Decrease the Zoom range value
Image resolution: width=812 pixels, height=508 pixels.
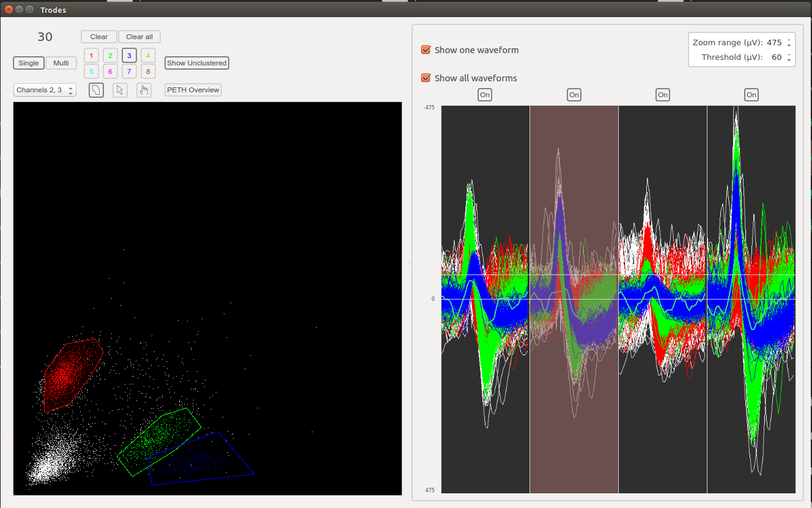click(789, 45)
